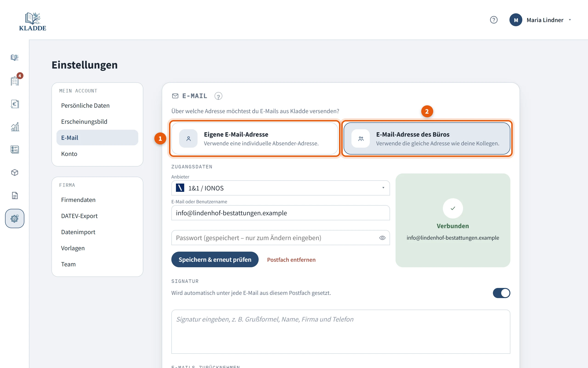This screenshot has width=588, height=368.
Task: Click the help icon in the top bar
Action: [x=493, y=20]
